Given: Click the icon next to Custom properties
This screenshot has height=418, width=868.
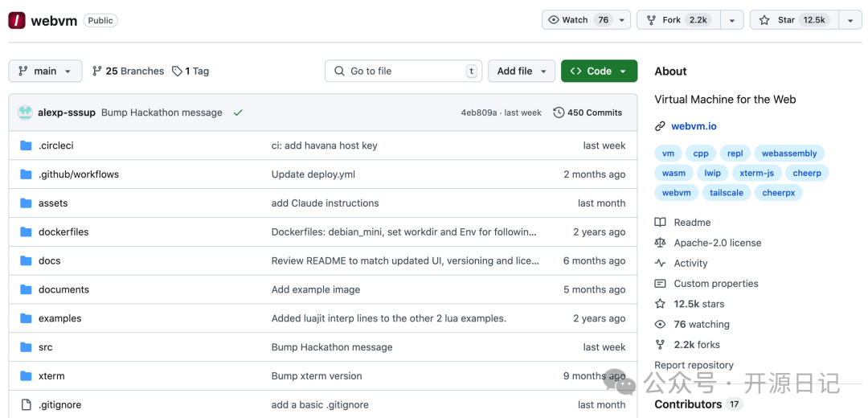Looking at the screenshot, I should [x=660, y=284].
